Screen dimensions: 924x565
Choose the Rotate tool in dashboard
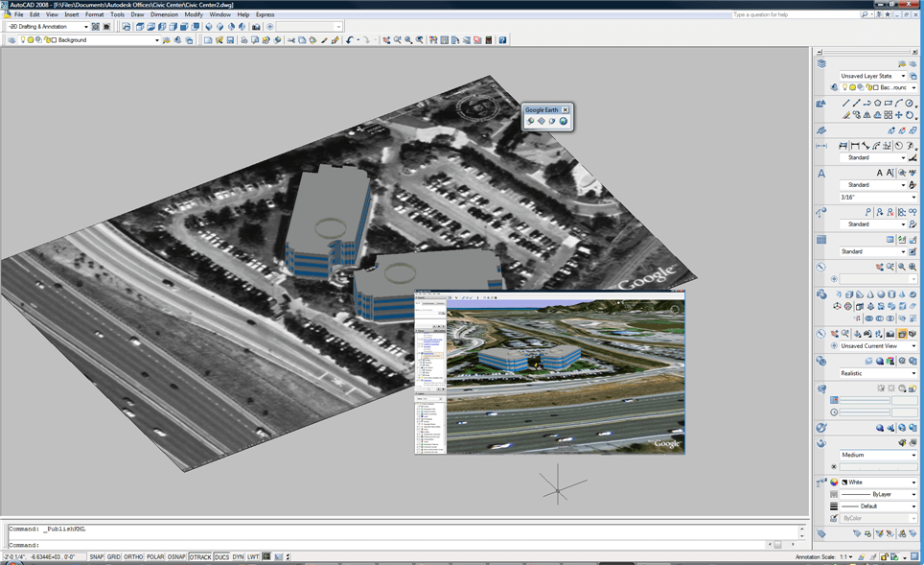[910, 115]
